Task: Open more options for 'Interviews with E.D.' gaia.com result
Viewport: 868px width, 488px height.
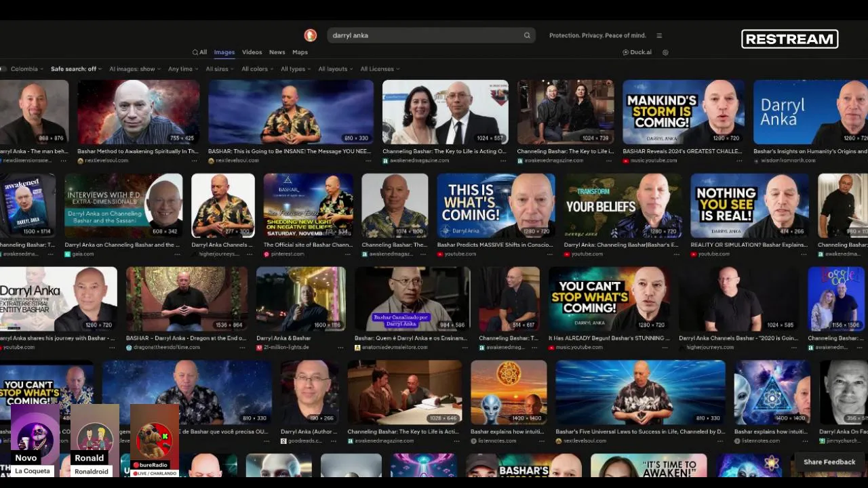Action: 178,254
